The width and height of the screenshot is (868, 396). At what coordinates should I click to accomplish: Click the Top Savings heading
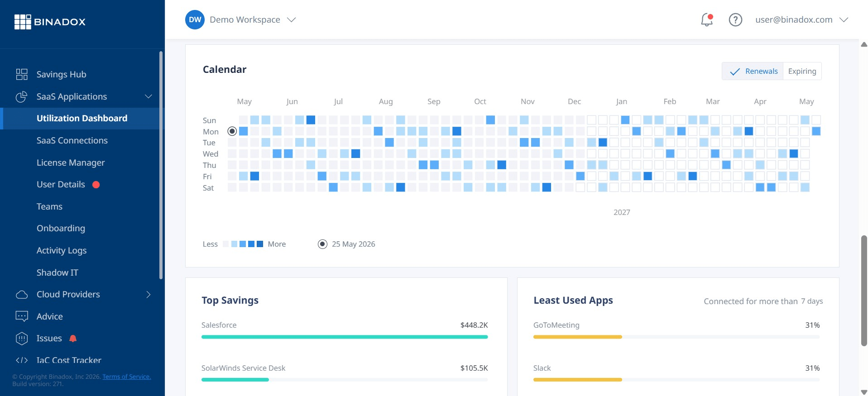click(x=230, y=301)
